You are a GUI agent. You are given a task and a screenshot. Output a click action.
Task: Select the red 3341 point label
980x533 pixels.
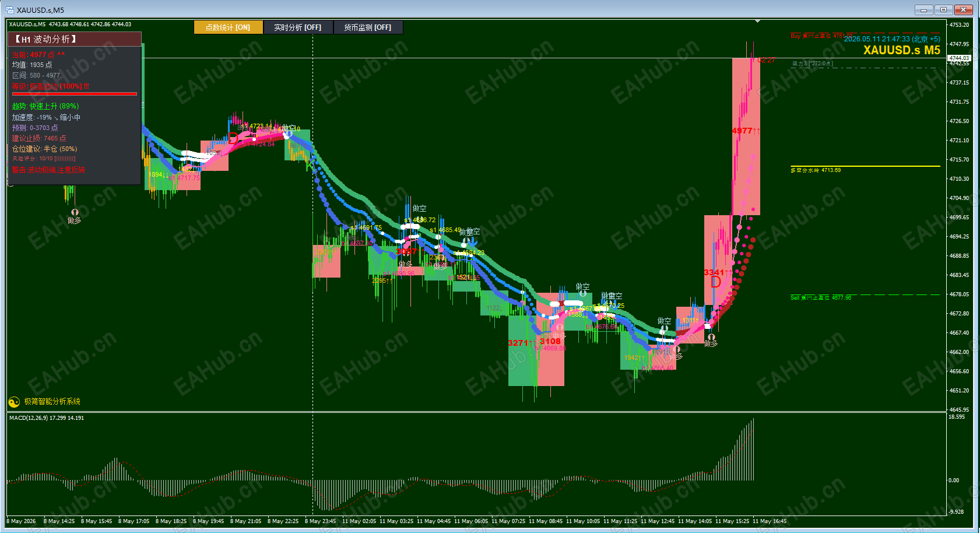coord(717,272)
